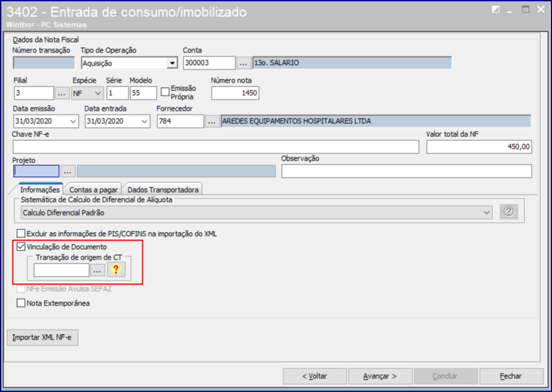Open Data entrada date picker
This screenshot has width=552, height=392.
144,121
